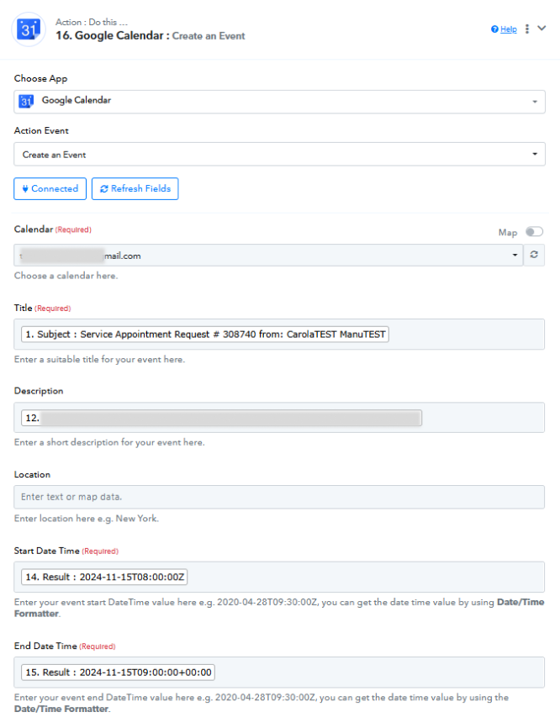Click the refresh icon beside Calendar field
This screenshot has height=728, width=560.
pos(534,255)
